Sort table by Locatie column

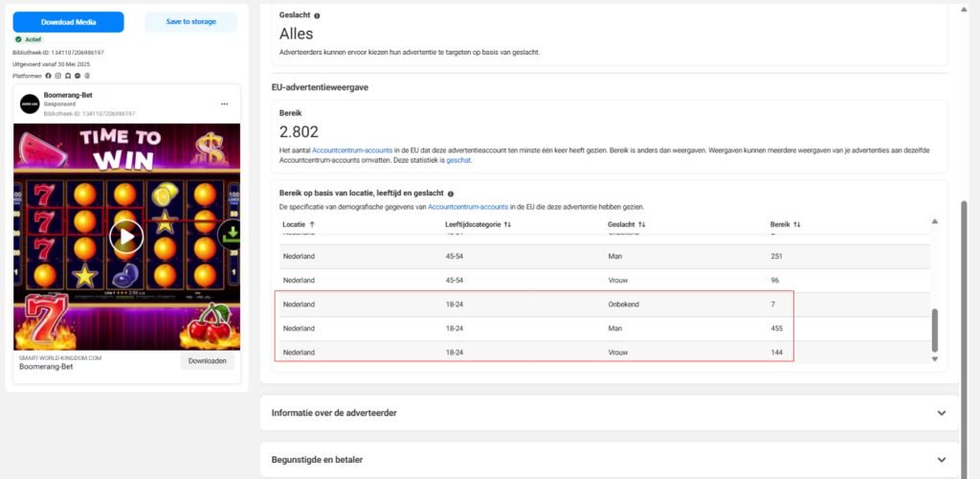pyautogui.click(x=299, y=224)
